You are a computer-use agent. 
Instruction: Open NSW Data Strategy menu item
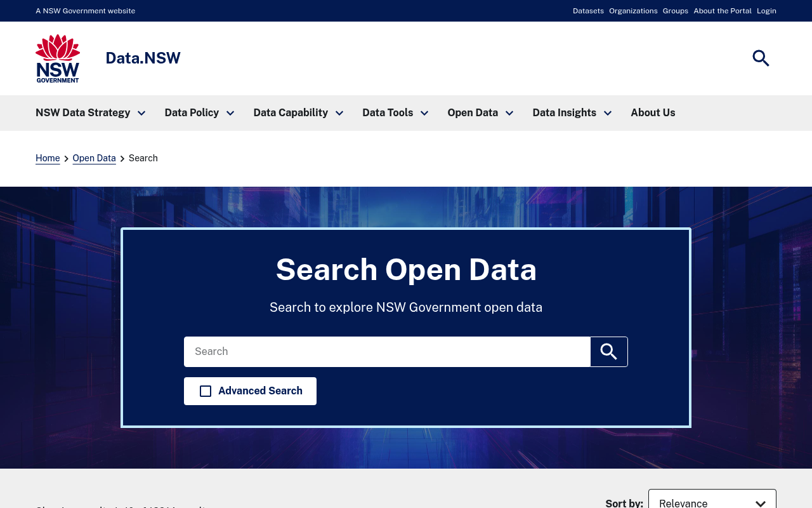[x=83, y=112]
